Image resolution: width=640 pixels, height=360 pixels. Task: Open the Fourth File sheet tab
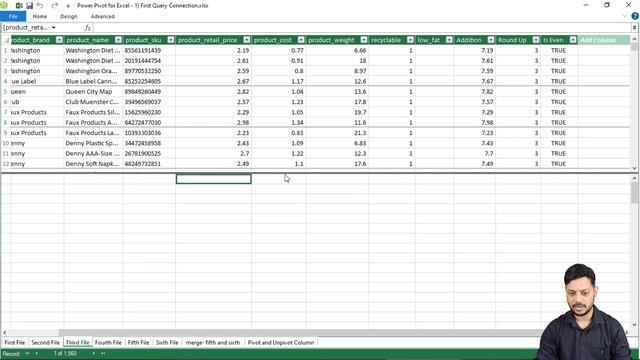[108, 342]
